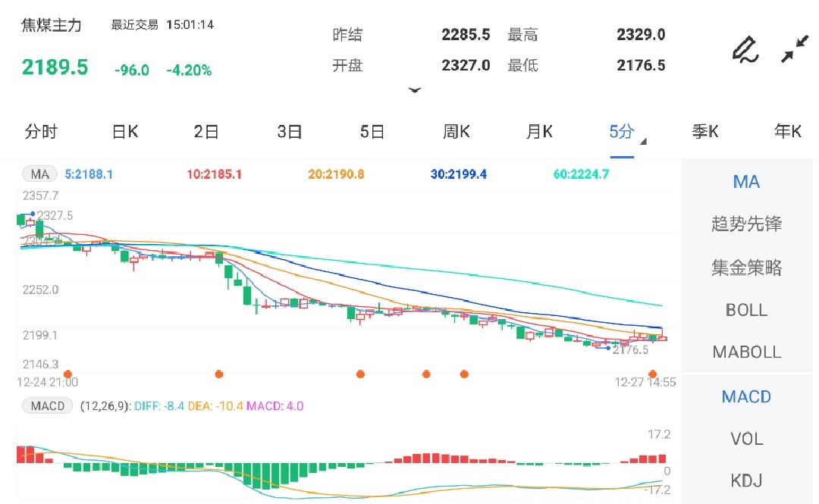
Task: Open the drawing pen tool
Action: point(745,49)
